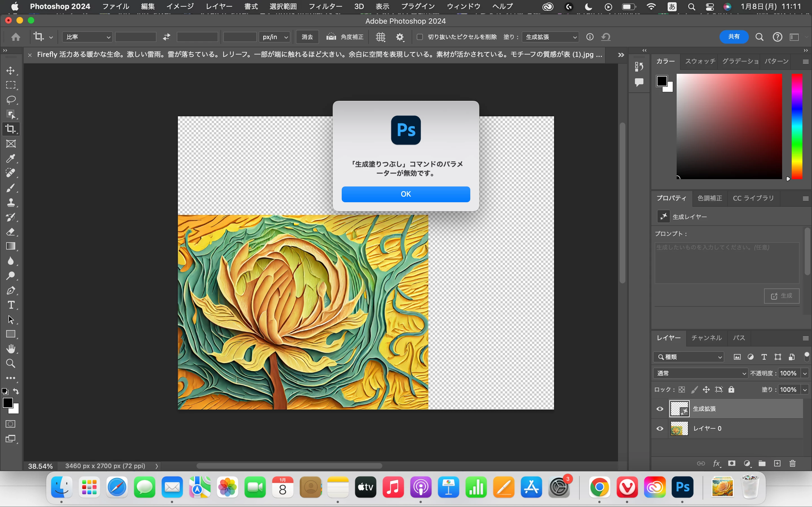Click the delete layer trash icon
Screen dimensions: 812x507
coord(792,463)
